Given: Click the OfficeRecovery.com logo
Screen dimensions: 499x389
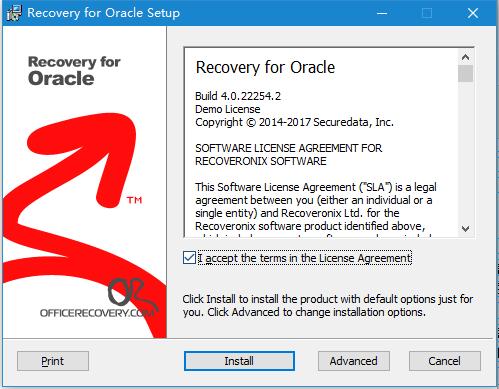Looking at the screenshot, I should coord(98,298).
